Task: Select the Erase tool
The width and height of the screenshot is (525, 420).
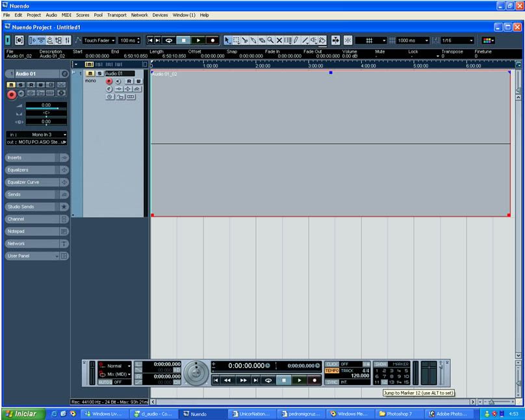Action: coord(262,40)
